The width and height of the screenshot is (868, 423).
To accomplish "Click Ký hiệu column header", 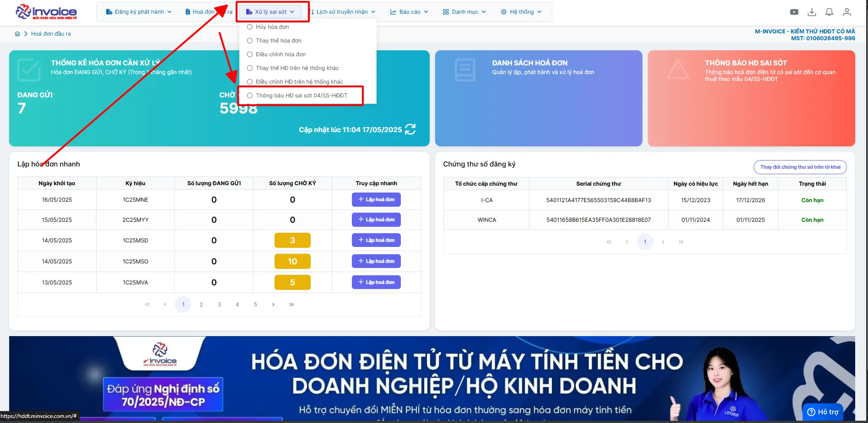I will 135,183.
